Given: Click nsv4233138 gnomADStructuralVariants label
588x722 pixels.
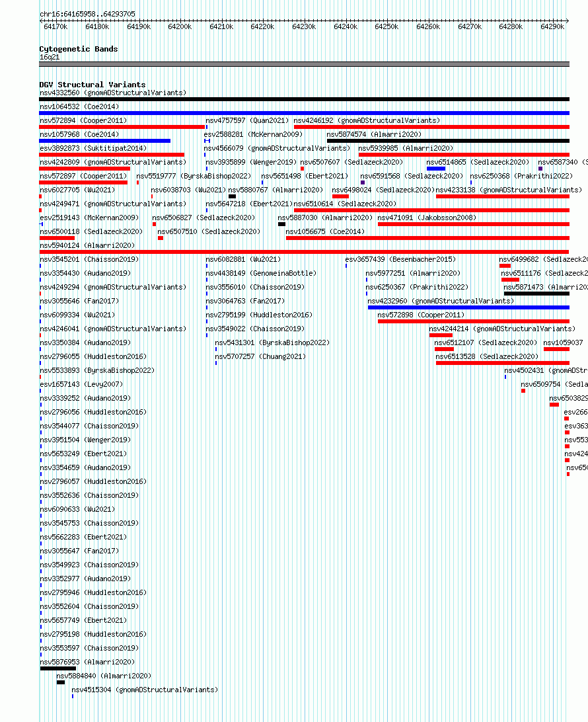Looking at the screenshot, I should pyautogui.click(x=509, y=189).
